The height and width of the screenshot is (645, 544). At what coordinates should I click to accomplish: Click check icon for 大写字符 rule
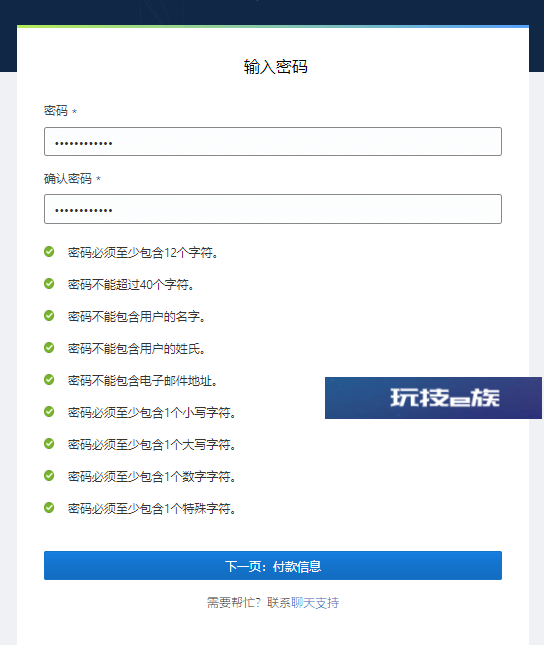(49, 444)
